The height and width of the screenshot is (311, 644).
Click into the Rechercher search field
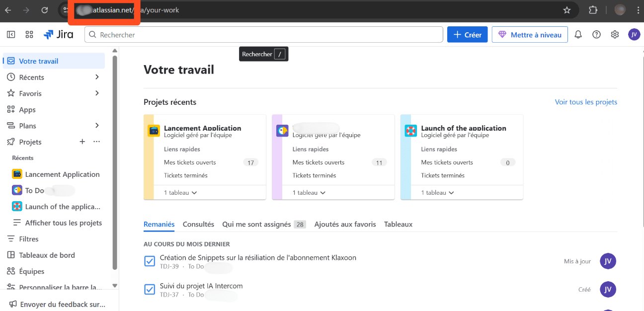[263, 35]
